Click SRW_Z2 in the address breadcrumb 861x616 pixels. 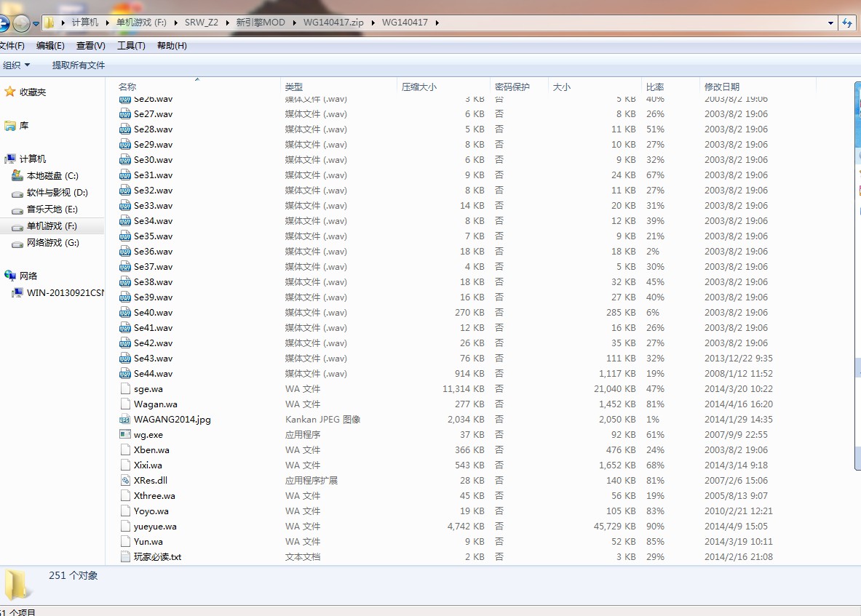coord(201,23)
